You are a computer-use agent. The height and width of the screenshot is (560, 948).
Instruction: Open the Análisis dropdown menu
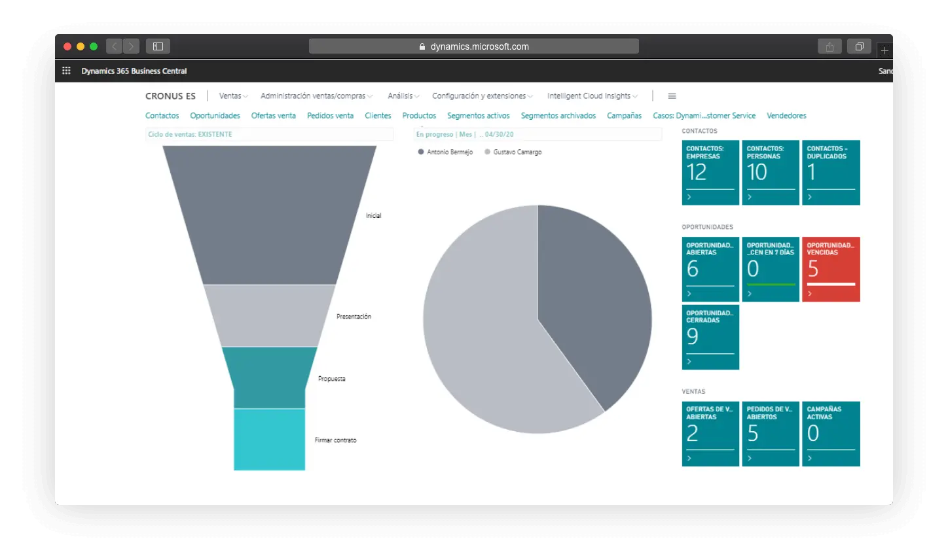403,96
